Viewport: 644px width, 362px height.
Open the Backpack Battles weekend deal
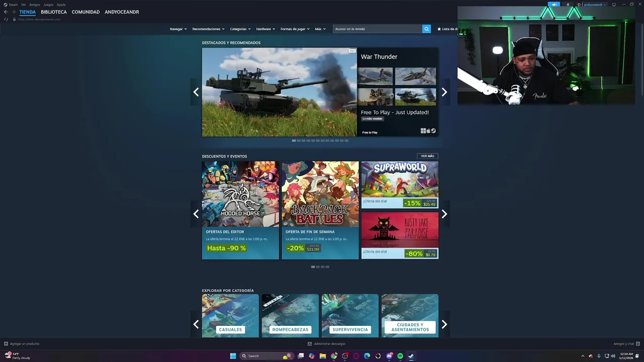[320, 210]
